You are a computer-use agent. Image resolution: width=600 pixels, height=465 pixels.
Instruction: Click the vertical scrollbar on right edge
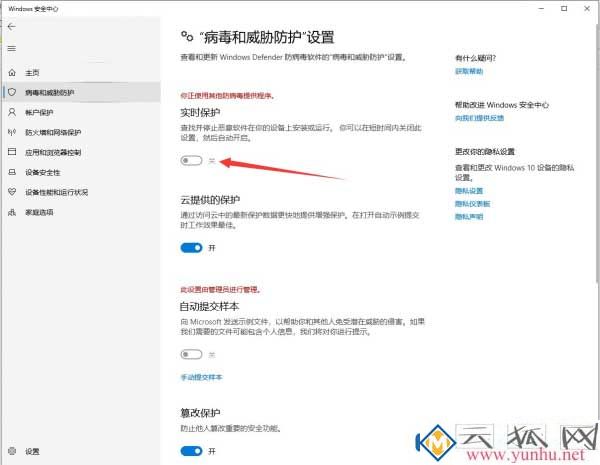(597, 153)
